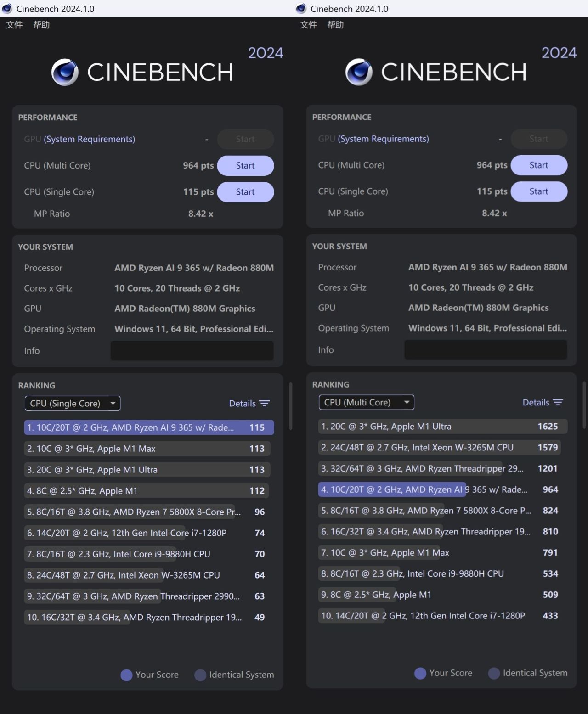Select the Apple M1 row scoring 509

pos(443,596)
